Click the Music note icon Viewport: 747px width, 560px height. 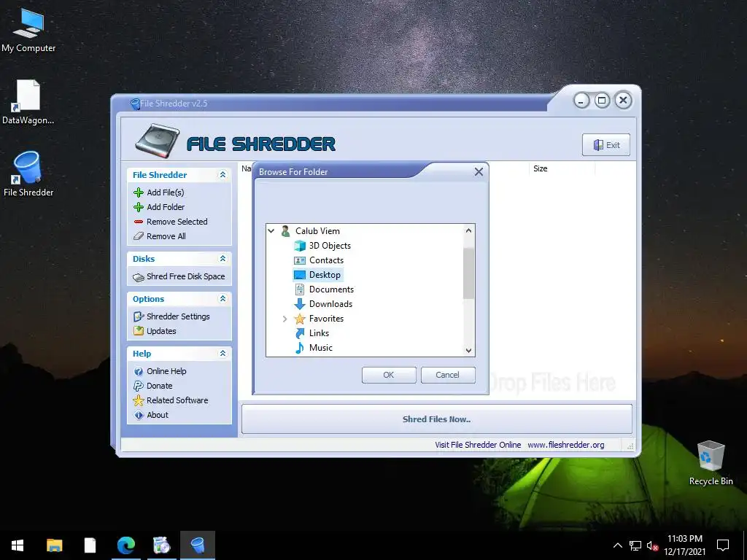tap(300, 348)
